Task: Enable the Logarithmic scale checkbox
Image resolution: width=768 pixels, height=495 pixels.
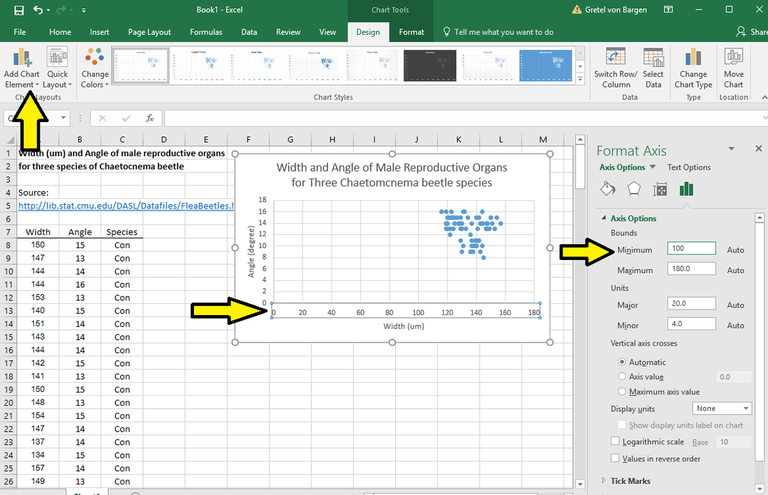Action: [x=615, y=441]
